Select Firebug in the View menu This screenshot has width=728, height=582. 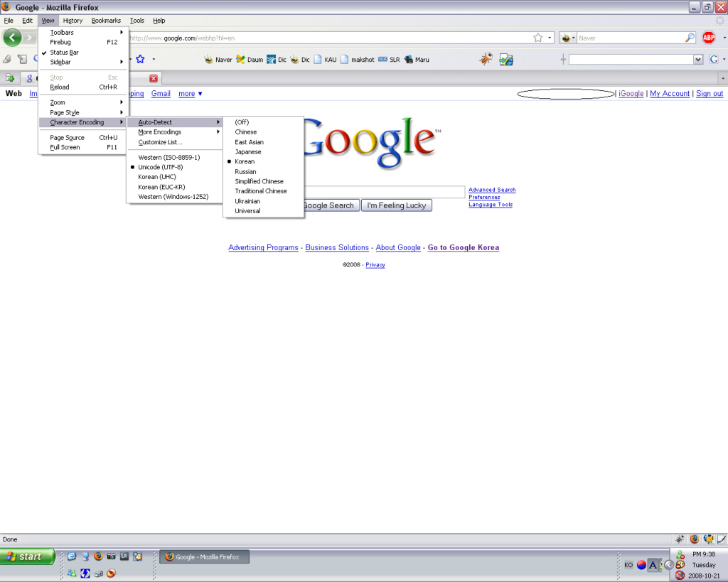click(x=83, y=42)
